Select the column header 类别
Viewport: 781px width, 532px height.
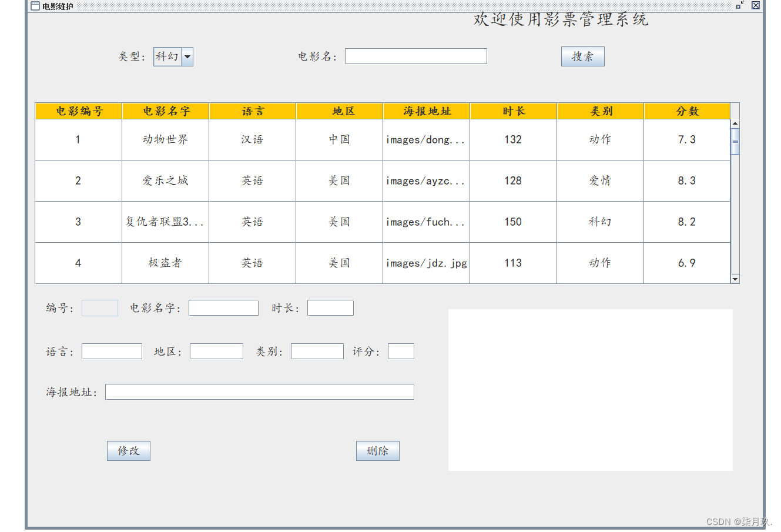(601, 111)
